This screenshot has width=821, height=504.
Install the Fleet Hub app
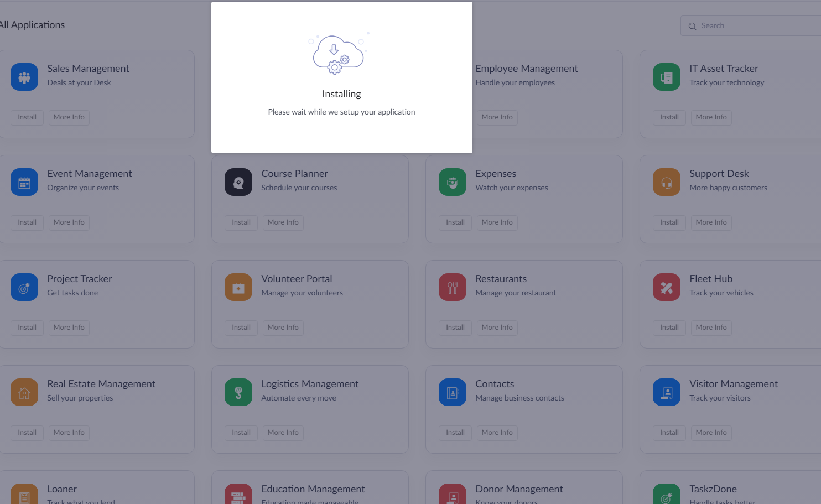(669, 328)
